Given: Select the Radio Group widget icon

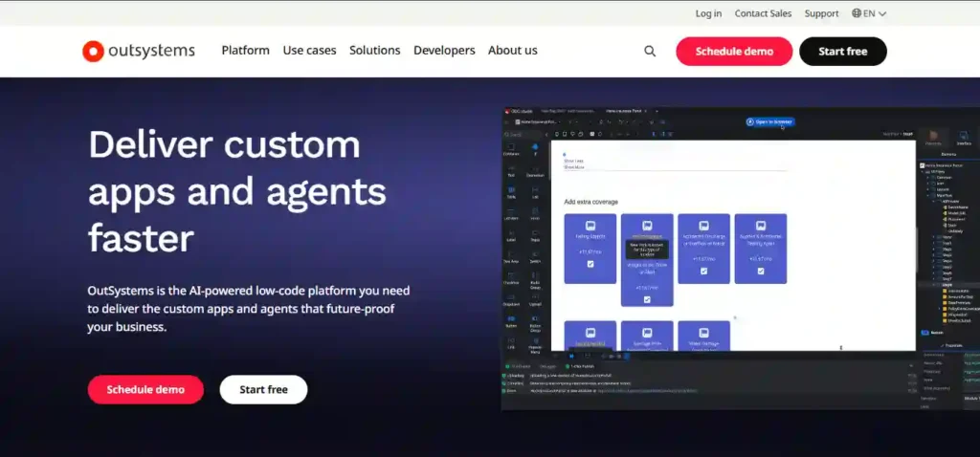Looking at the screenshot, I should click(535, 275).
